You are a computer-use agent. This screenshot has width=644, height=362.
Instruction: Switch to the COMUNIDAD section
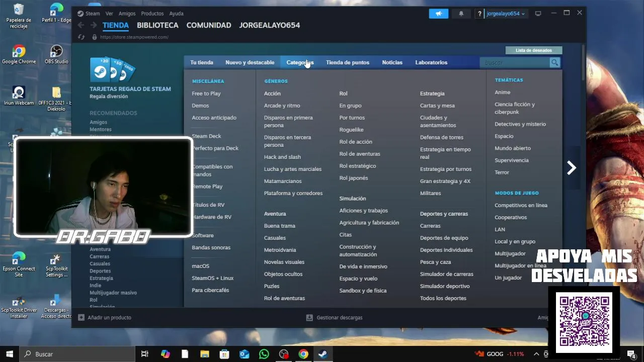pyautogui.click(x=209, y=25)
